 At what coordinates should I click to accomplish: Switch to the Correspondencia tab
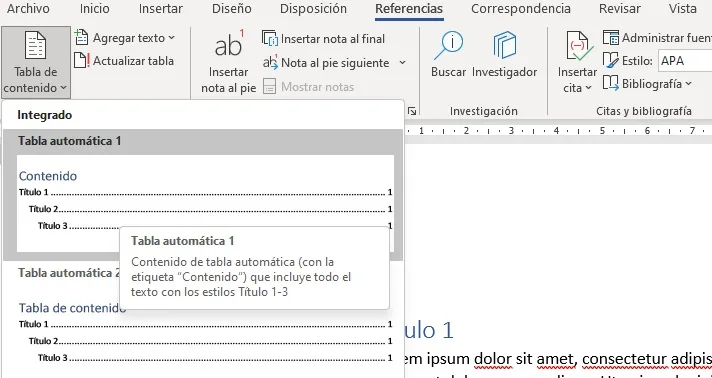(x=521, y=8)
